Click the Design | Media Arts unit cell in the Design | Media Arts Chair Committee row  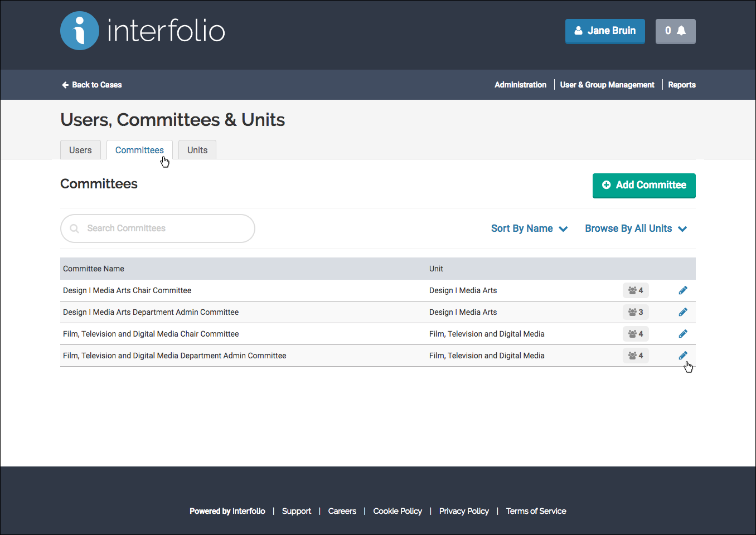pos(463,290)
